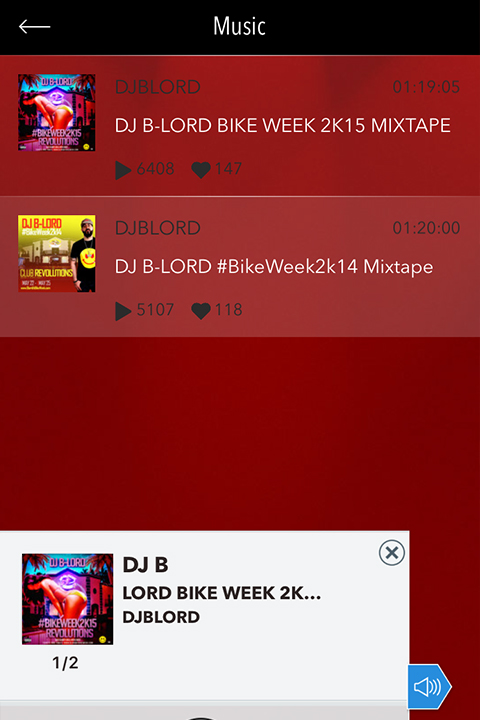
Task: Tap the LORD BIKE WEEK 2K... player title
Action: [x=221, y=593]
